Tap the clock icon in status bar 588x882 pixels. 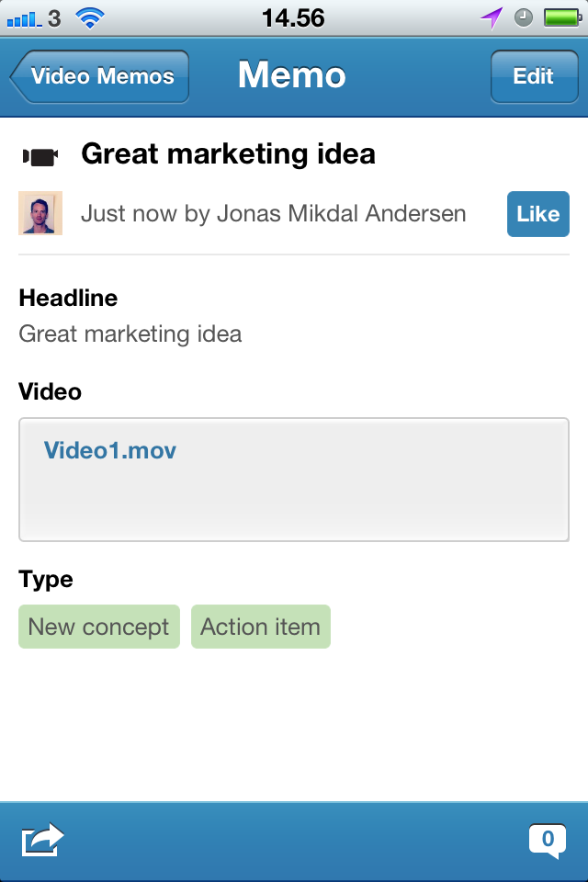[524, 17]
